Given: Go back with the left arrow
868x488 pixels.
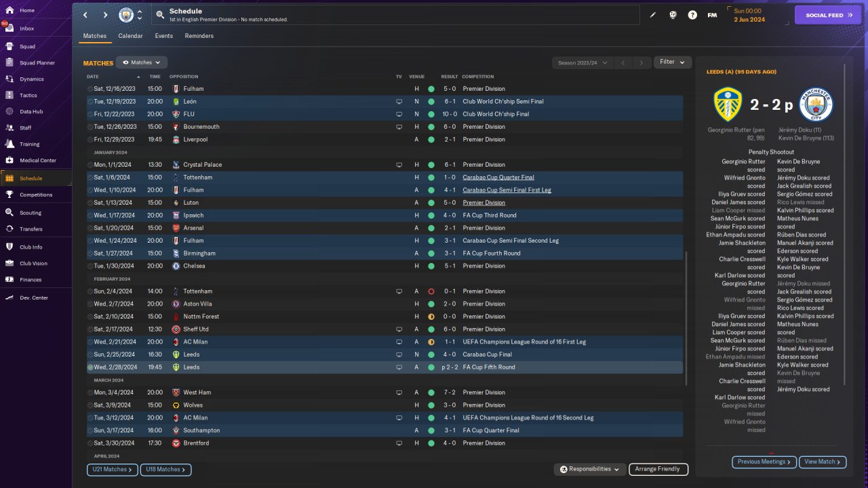Looking at the screenshot, I should [x=85, y=15].
